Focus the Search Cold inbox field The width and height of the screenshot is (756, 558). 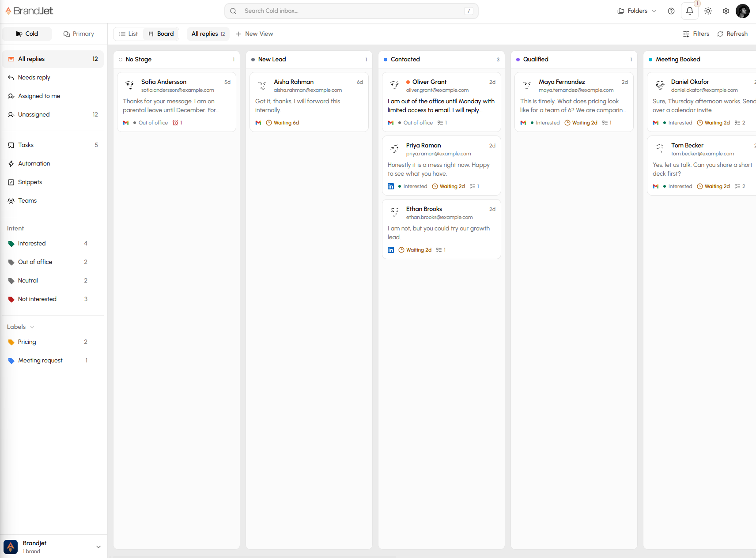351,11
